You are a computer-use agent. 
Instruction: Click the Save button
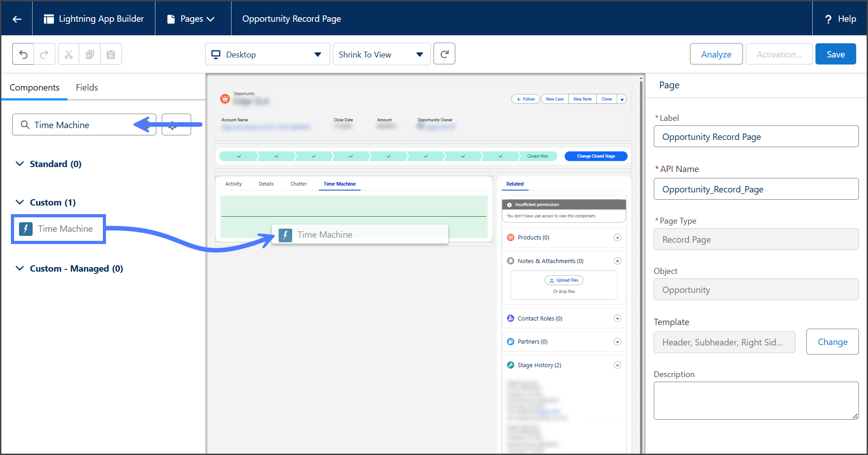[x=835, y=54]
